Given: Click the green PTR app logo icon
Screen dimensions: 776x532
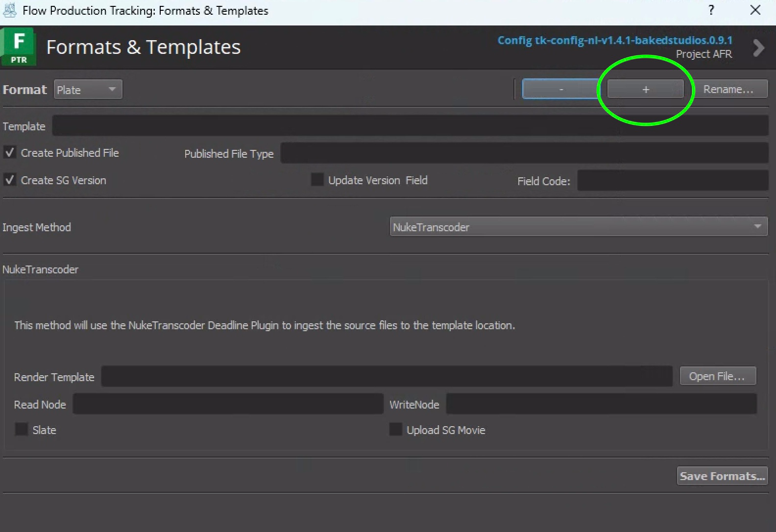Looking at the screenshot, I should (x=19, y=47).
